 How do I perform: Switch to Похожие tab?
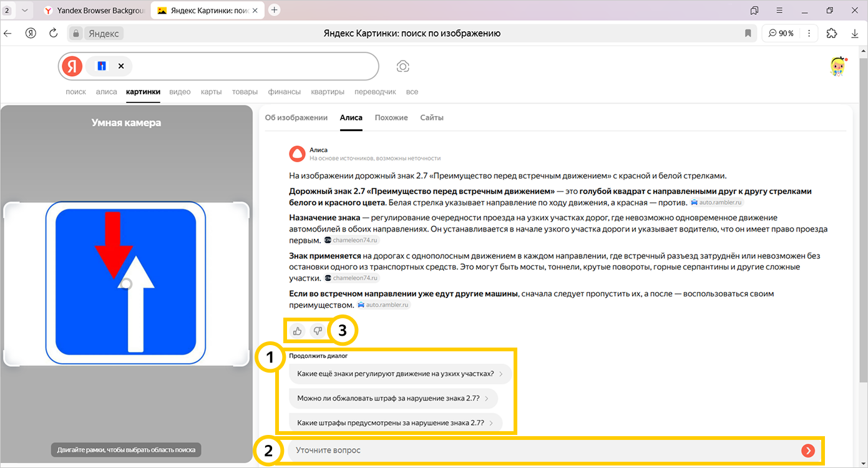[x=391, y=117]
